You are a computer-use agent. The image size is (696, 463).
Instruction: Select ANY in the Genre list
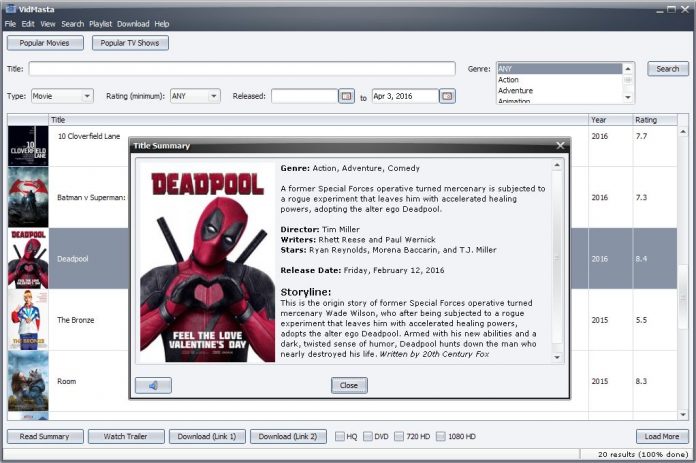coord(559,69)
